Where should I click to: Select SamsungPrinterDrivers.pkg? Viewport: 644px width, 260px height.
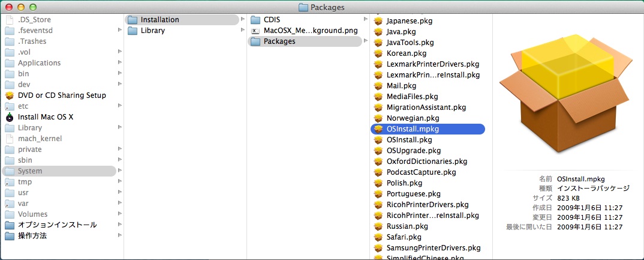click(434, 248)
